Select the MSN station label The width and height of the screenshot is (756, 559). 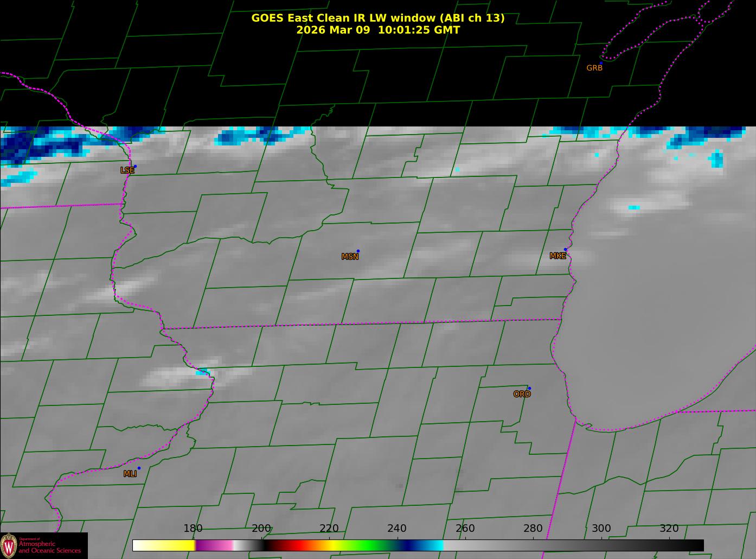(x=350, y=257)
